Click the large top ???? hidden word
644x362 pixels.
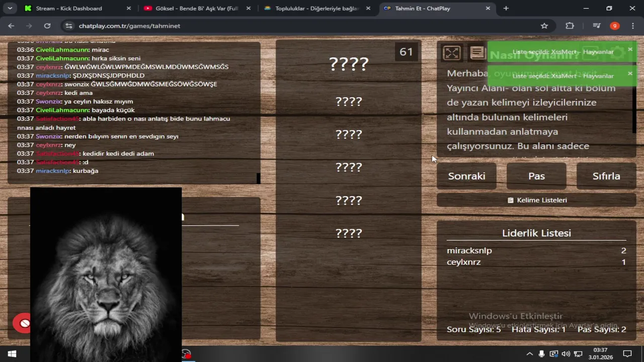point(349,64)
